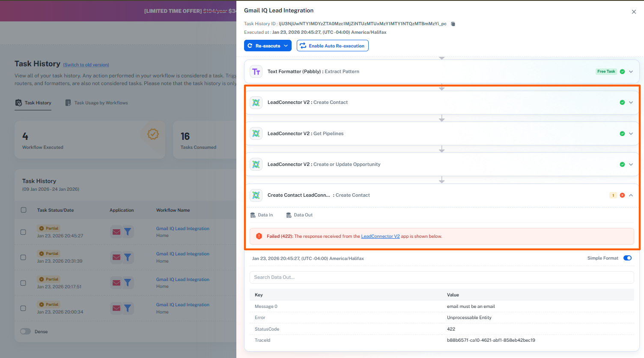644x358 pixels.
Task: Click green success check on Get Pipelines step
Action: click(622, 133)
